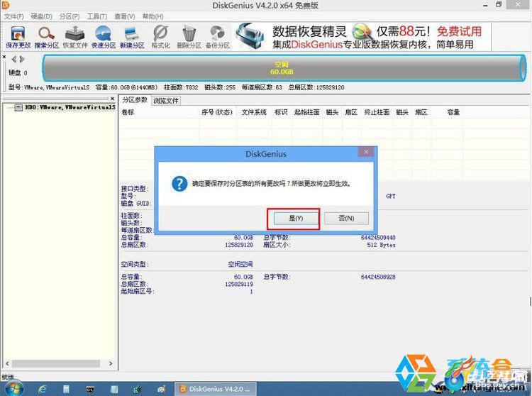Click the Quick Partition (快速分区) toolbar icon
This screenshot has height=396, width=532.
[104, 37]
